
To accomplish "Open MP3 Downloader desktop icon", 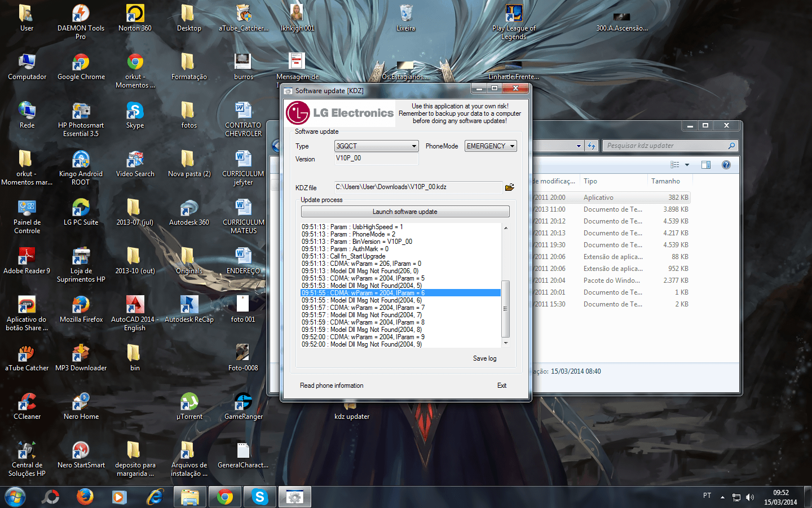I will pyautogui.click(x=81, y=358).
